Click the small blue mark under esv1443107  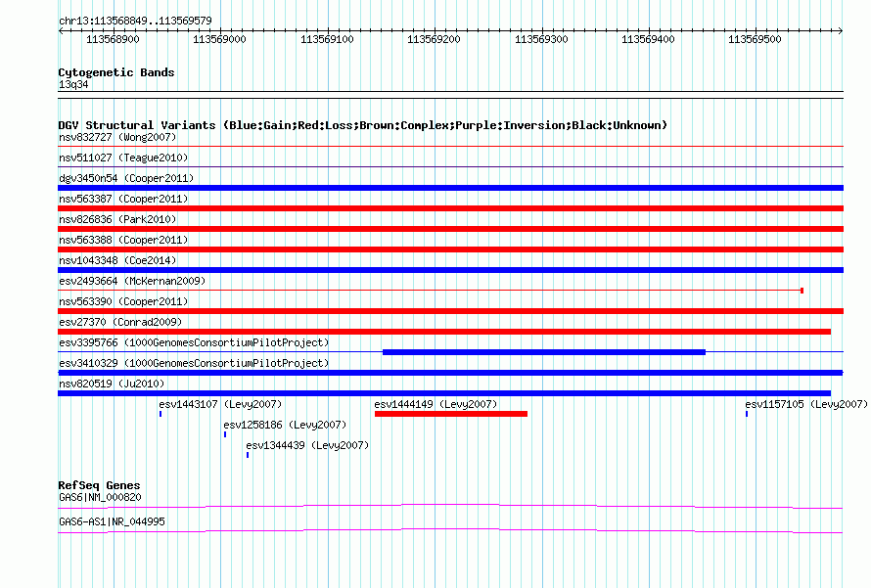click(x=160, y=414)
